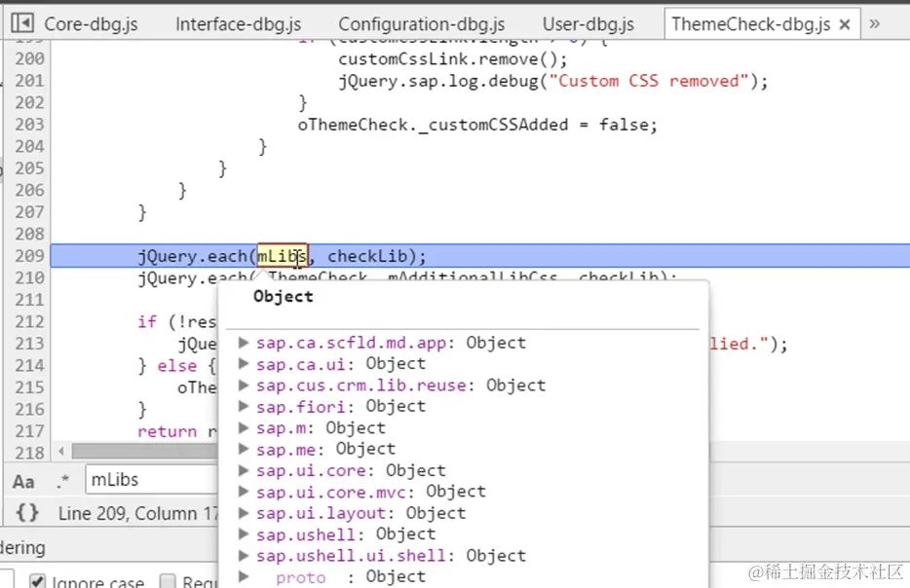Expand the __proto__ object entry
This screenshot has height=588, width=910.
coord(244,576)
